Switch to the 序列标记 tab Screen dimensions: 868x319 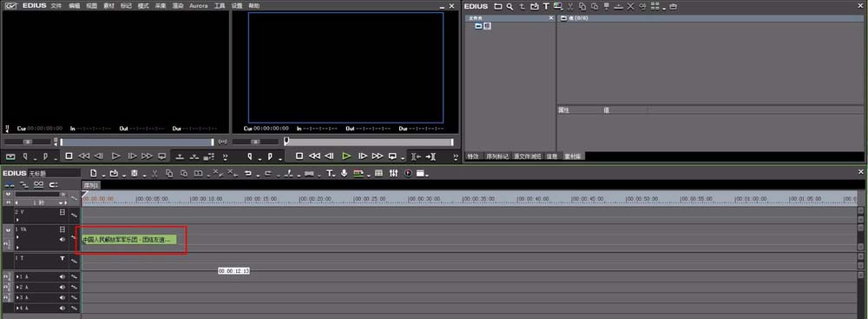(496, 156)
